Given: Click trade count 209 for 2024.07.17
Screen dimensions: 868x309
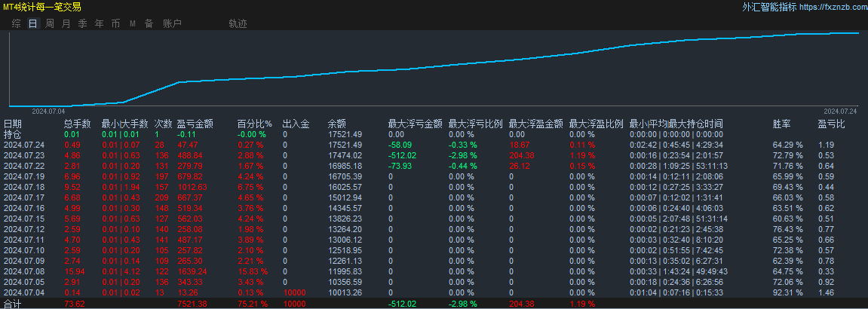Looking at the screenshot, I should [x=161, y=197].
